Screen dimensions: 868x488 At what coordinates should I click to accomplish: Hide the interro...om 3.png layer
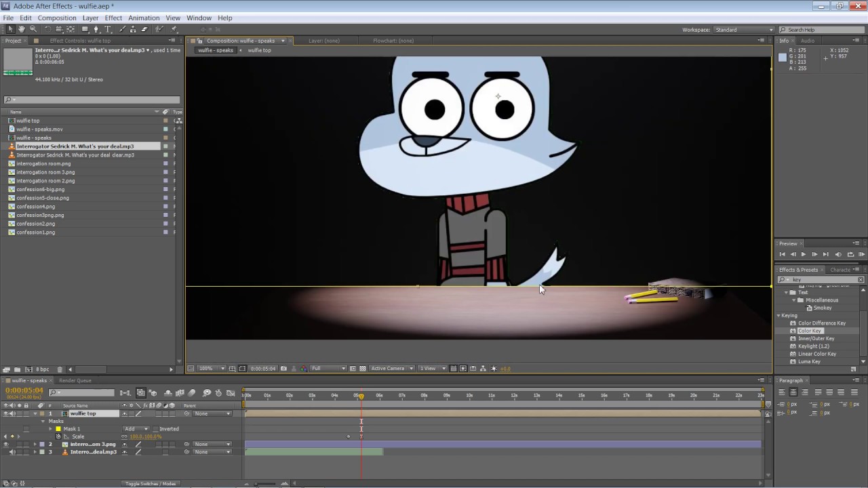[5, 444]
